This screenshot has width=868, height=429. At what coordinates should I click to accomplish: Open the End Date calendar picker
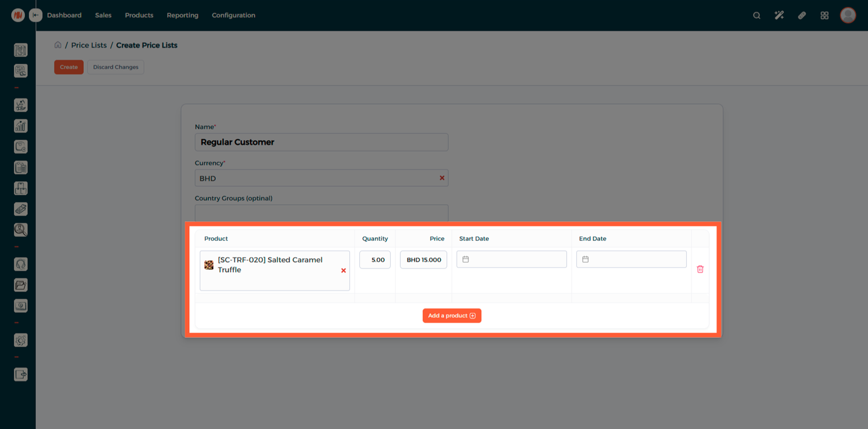631,259
